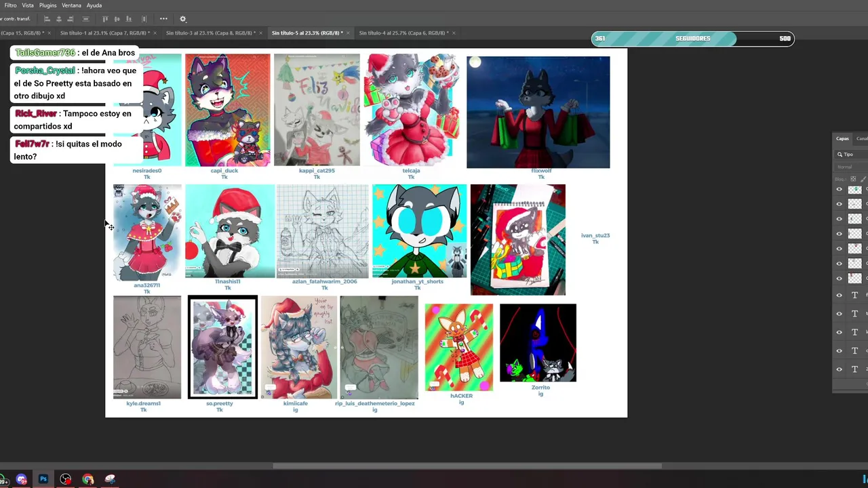868x488 pixels.
Task: Click the distribute vertically icon
Action: point(145,19)
